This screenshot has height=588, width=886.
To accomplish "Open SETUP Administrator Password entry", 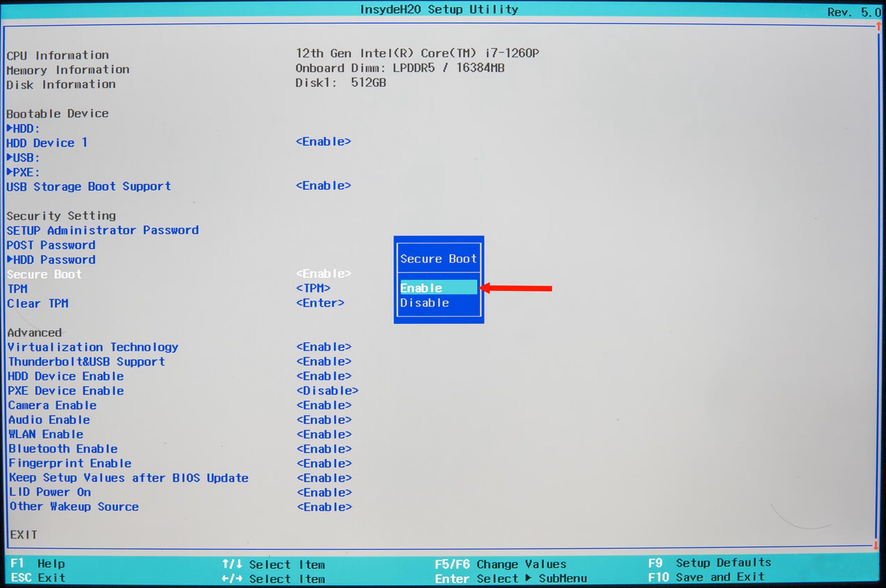I will click(102, 230).
